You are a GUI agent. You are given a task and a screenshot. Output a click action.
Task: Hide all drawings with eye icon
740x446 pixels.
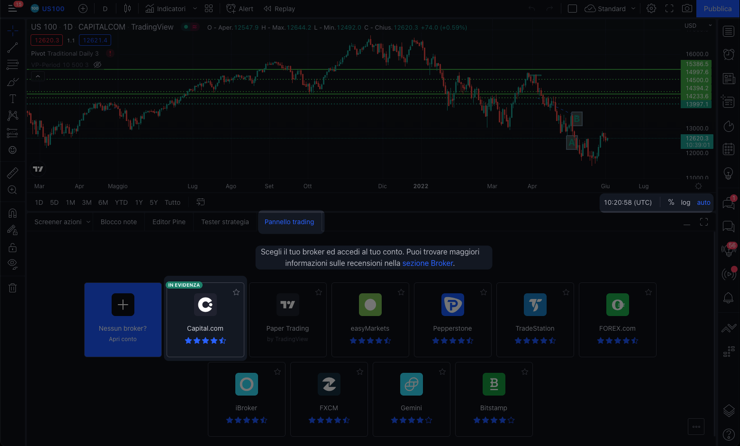[13, 264]
